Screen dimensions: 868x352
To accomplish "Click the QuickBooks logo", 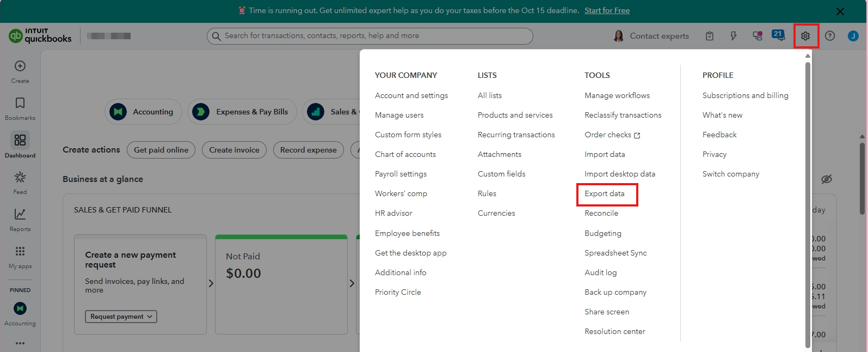I will click(x=40, y=36).
